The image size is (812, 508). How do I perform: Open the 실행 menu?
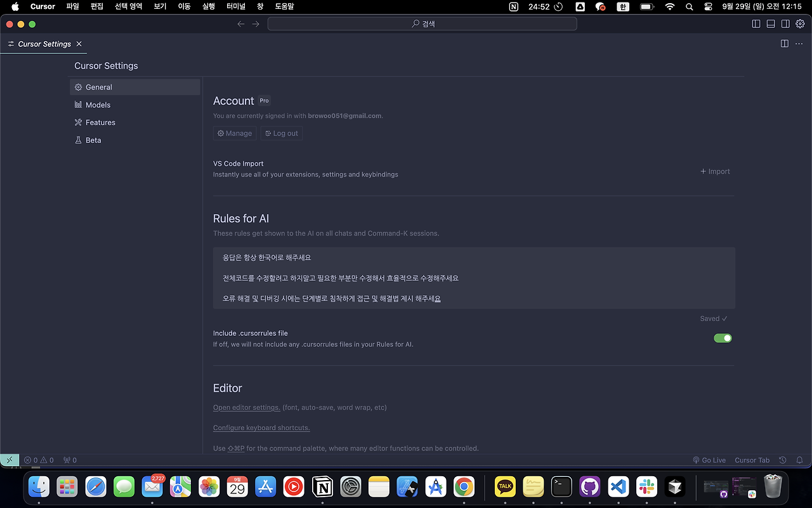click(208, 6)
